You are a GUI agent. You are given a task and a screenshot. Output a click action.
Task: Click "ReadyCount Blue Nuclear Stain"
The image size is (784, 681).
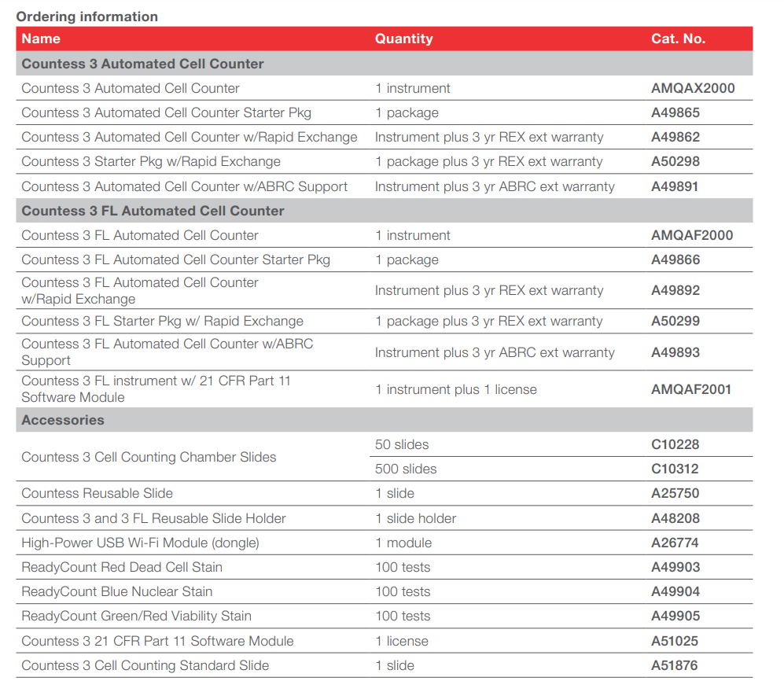pos(117,592)
